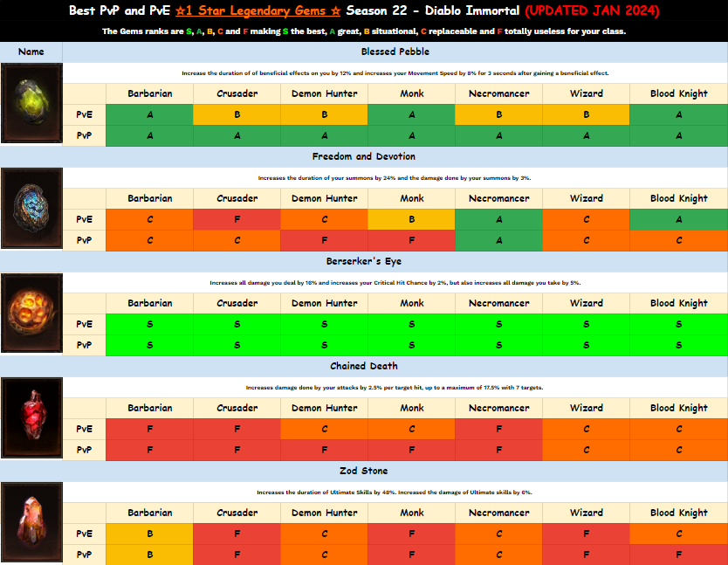This screenshot has height=565, width=728.
Task: Click Crusader's F cell in Zod Stone PvE
Action: (x=237, y=534)
